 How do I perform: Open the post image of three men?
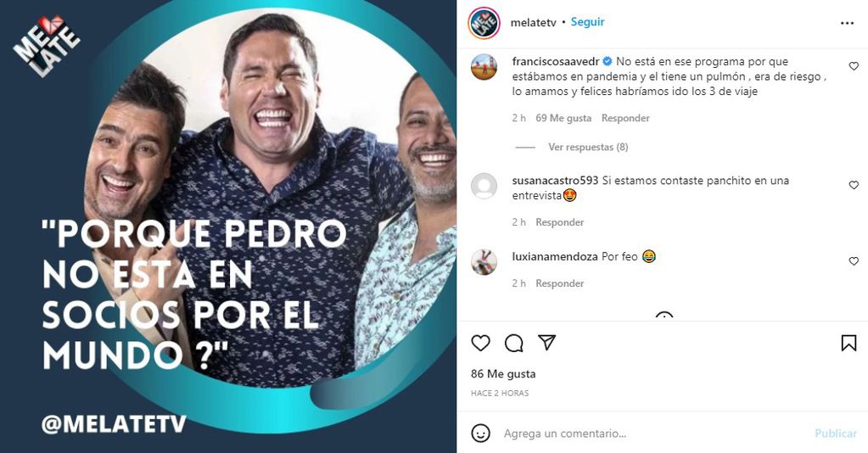[228, 226]
